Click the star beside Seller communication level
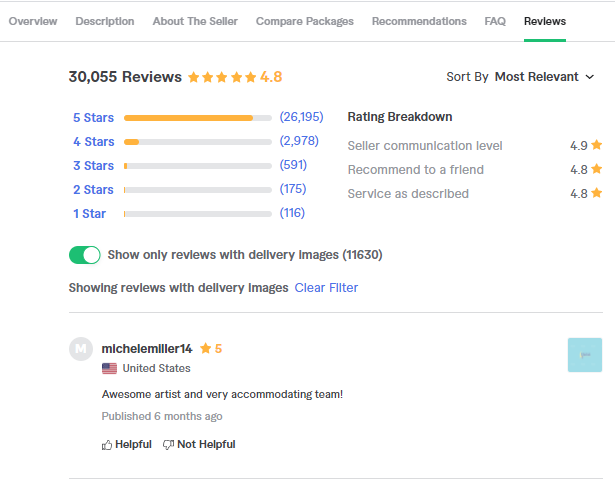 click(597, 145)
